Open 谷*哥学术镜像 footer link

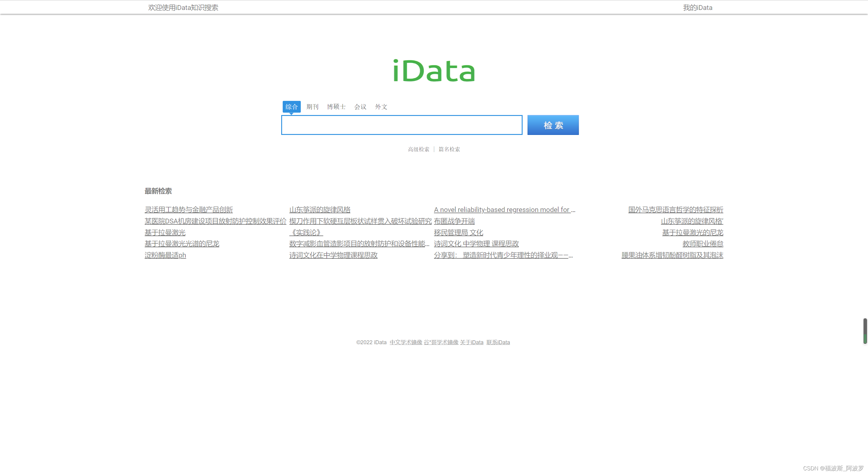pos(441,342)
